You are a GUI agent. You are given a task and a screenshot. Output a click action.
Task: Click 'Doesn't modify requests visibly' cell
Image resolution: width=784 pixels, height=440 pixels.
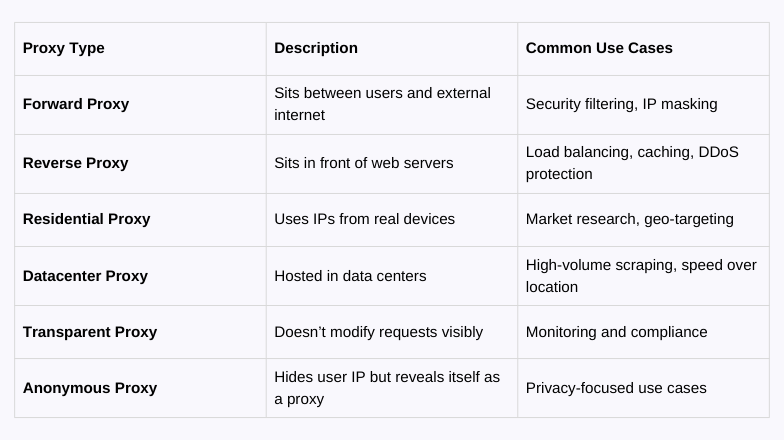(392, 332)
